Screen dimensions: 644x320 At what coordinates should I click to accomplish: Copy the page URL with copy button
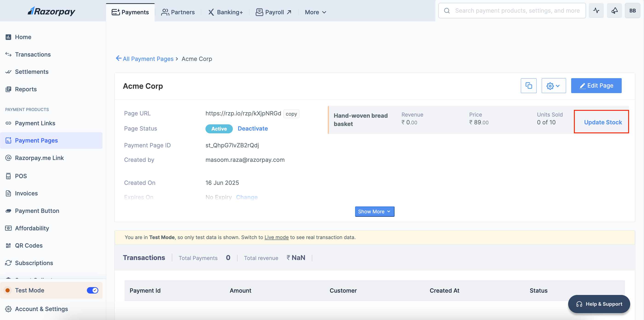tap(291, 114)
